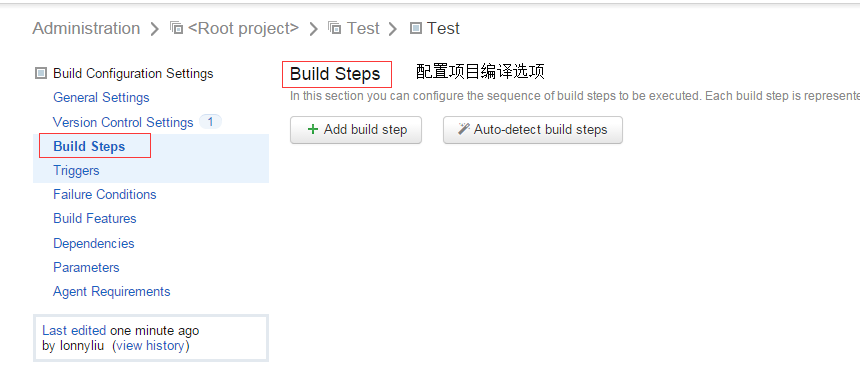Open General Settings in the sidebar
860x370 pixels.
click(101, 98)
